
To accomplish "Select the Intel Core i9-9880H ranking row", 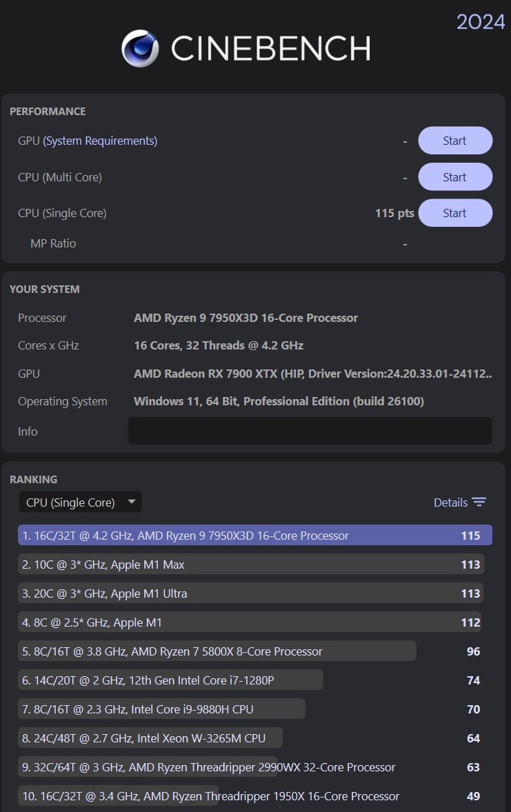I will tap(161, 709).
